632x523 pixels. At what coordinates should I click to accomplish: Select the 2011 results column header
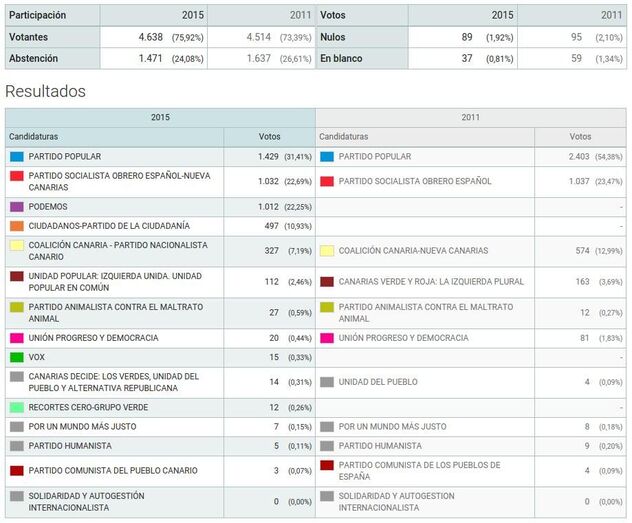(x=471, y=117)
